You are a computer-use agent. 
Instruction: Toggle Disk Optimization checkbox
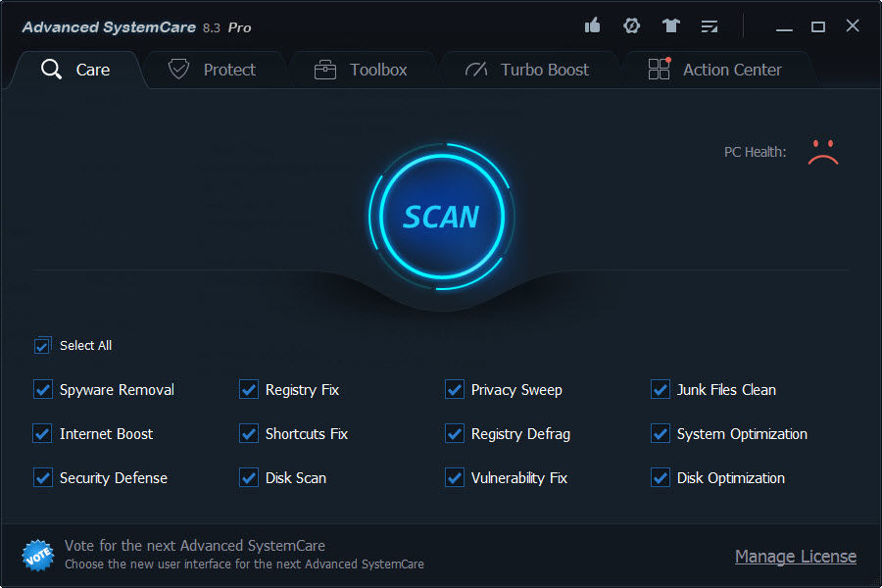661,477
